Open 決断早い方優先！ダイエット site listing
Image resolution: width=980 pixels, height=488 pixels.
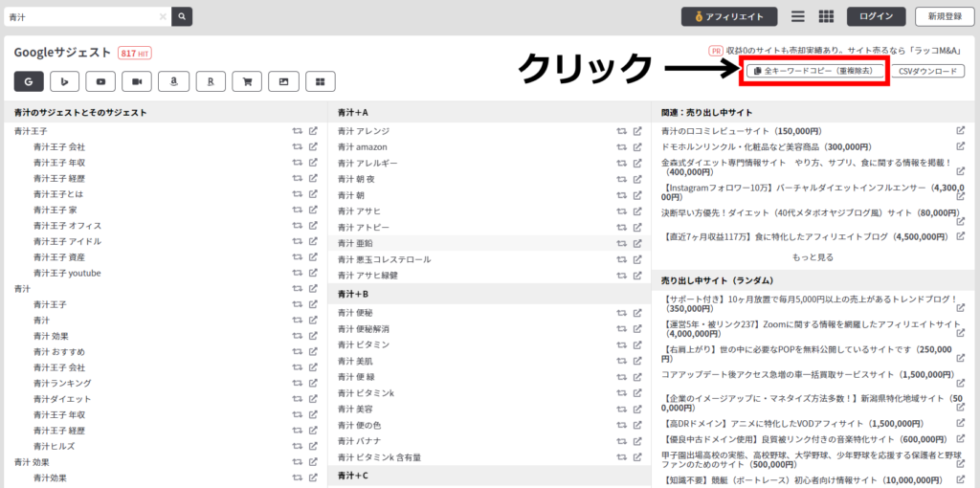(x=810, y=212)
